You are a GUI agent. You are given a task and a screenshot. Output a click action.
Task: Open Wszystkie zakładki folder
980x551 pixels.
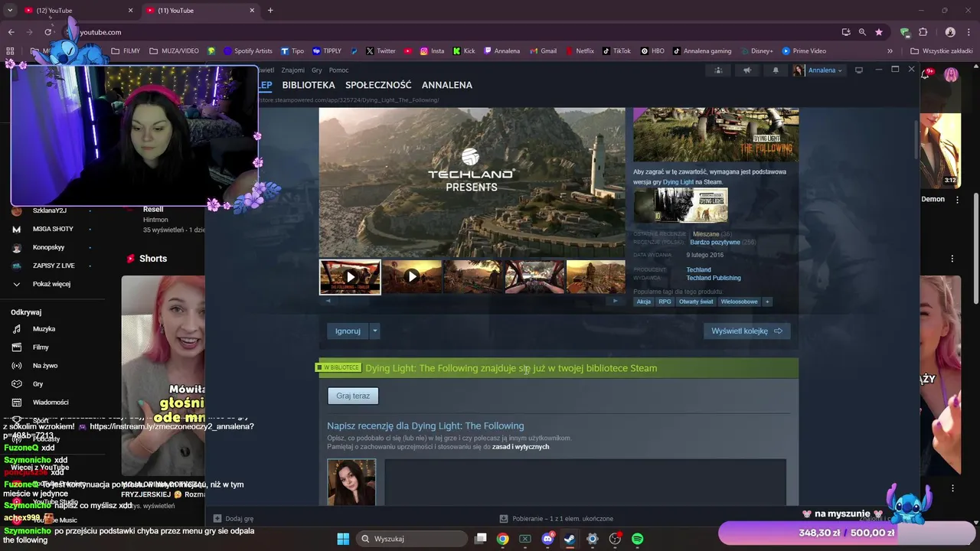(x=941, y=51)
